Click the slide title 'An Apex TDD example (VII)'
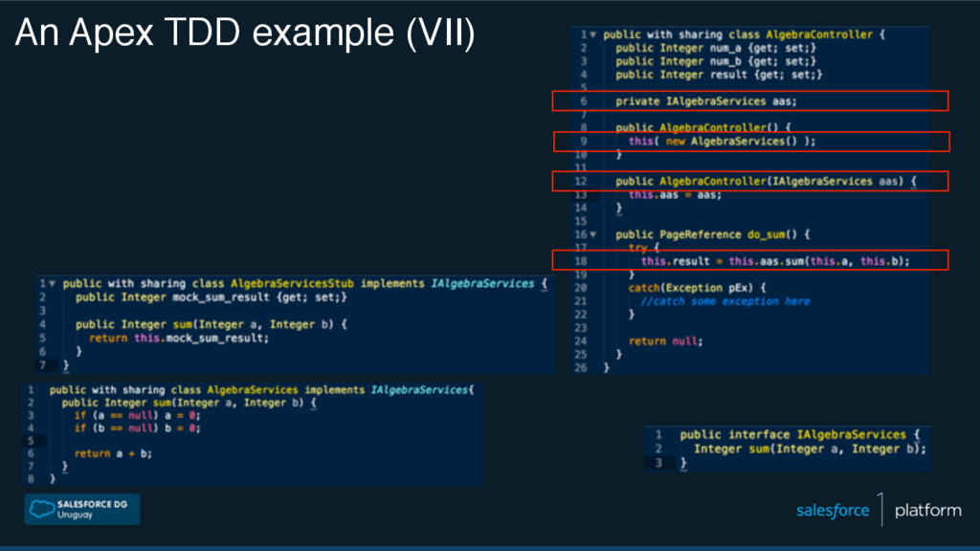Screen dimensions: 980x551 point(245,33)
